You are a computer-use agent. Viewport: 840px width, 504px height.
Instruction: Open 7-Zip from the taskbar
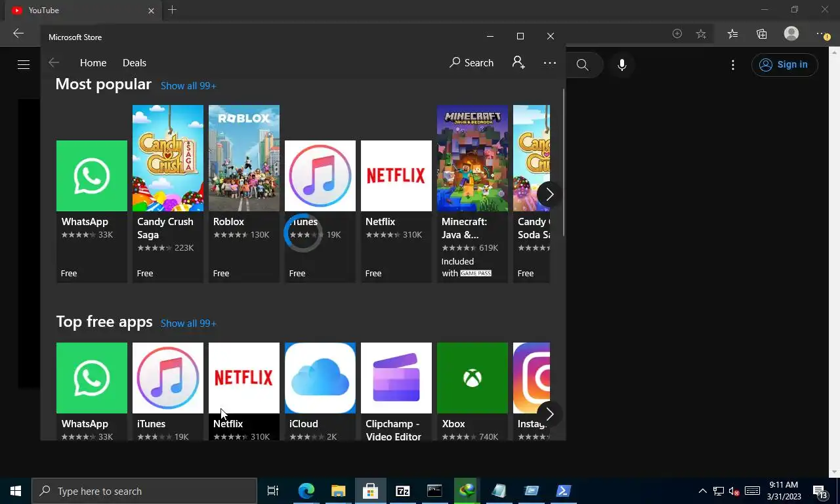(x=402, y=491)
